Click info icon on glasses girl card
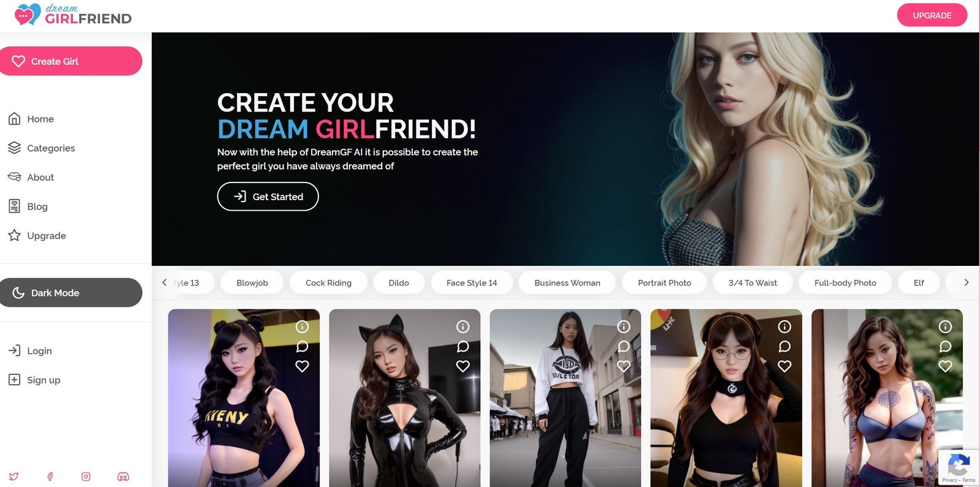This screenshot has height=487, width=980. click(785, 327)
